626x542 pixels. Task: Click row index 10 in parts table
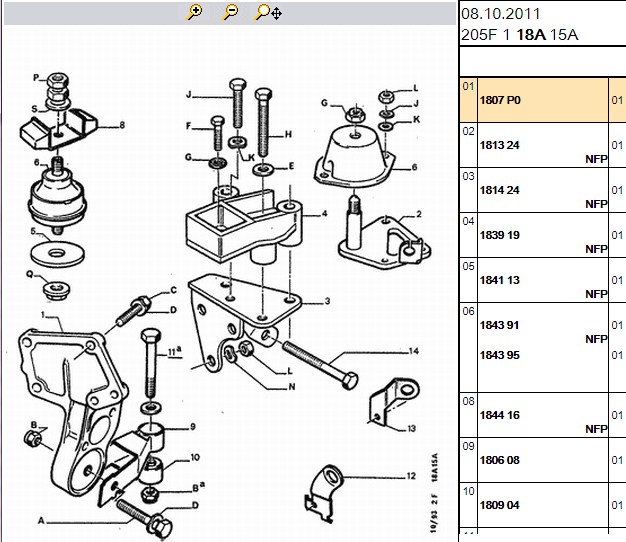[468, 491]
